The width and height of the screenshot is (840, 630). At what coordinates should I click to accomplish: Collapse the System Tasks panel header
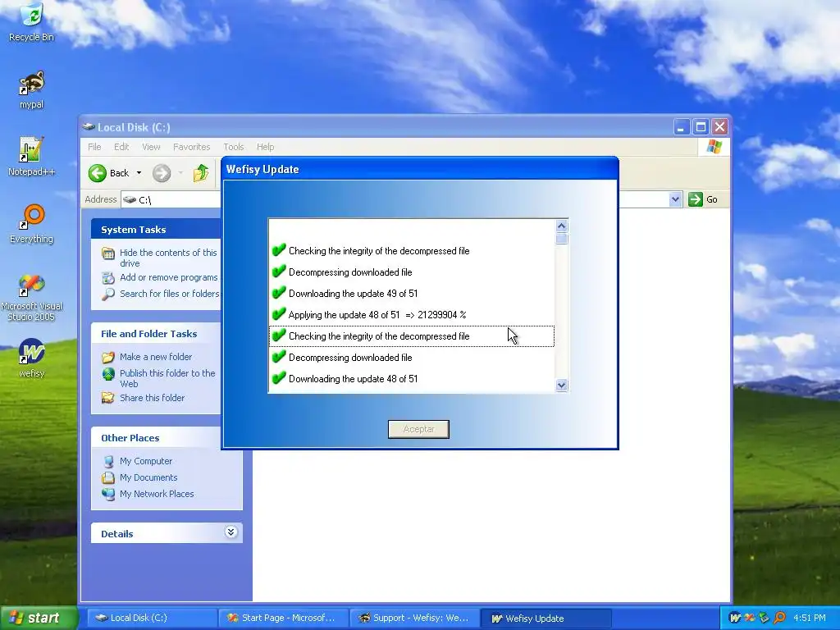point(155,230)
